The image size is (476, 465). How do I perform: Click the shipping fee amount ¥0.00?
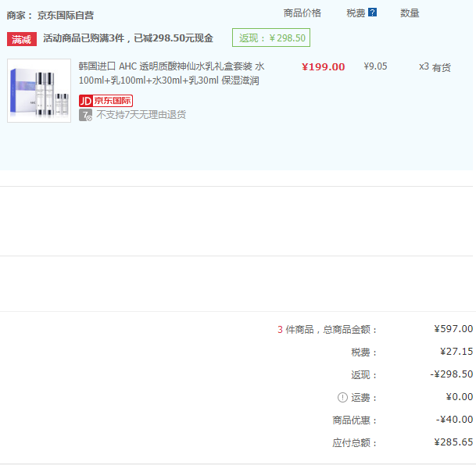point(460,397)
